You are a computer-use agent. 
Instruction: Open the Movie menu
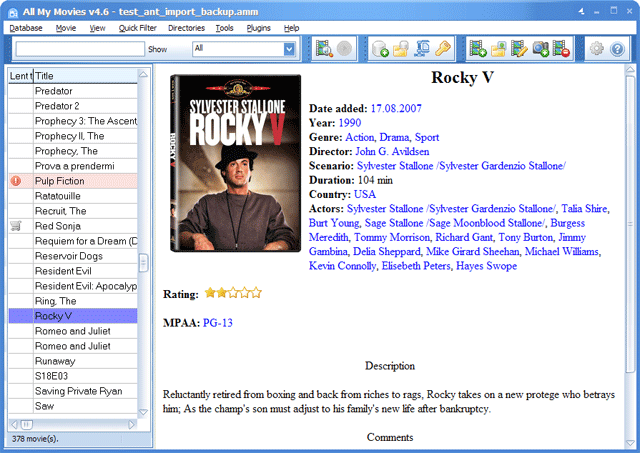coord(66,28)
